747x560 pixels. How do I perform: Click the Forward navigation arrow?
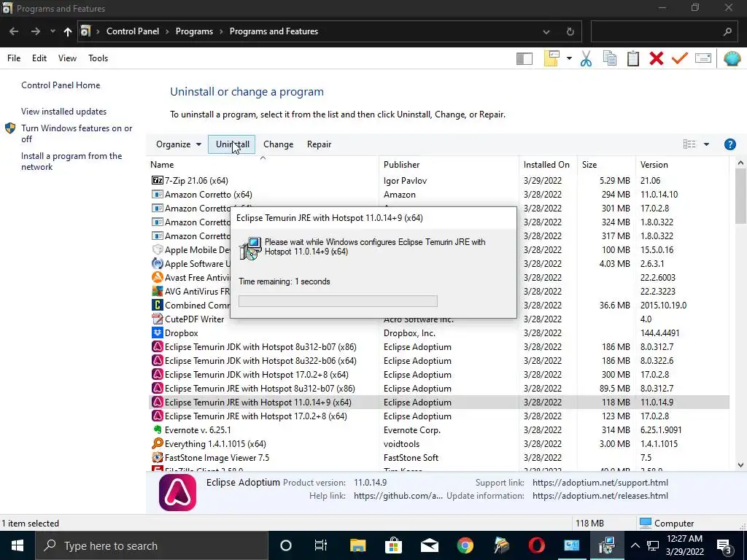click(x=36, y=31)
